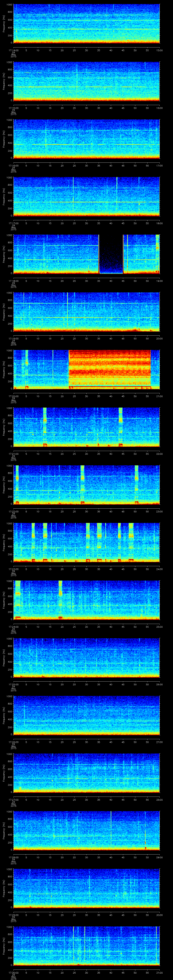The image size is (173, 980).
Task: Click the 23:00 end time label
Action: pos(159,511)
